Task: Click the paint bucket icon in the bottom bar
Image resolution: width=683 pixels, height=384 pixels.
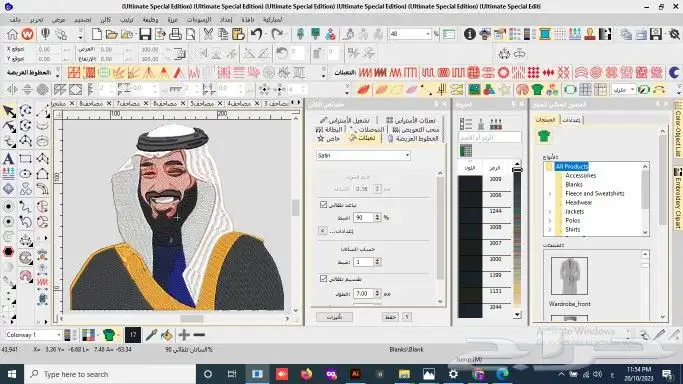Action: [167, 335]
